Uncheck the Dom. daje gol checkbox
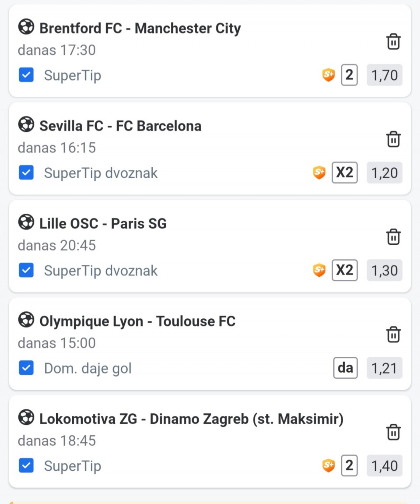The height and width of the screenshot is (504, 420). [26, 368]
